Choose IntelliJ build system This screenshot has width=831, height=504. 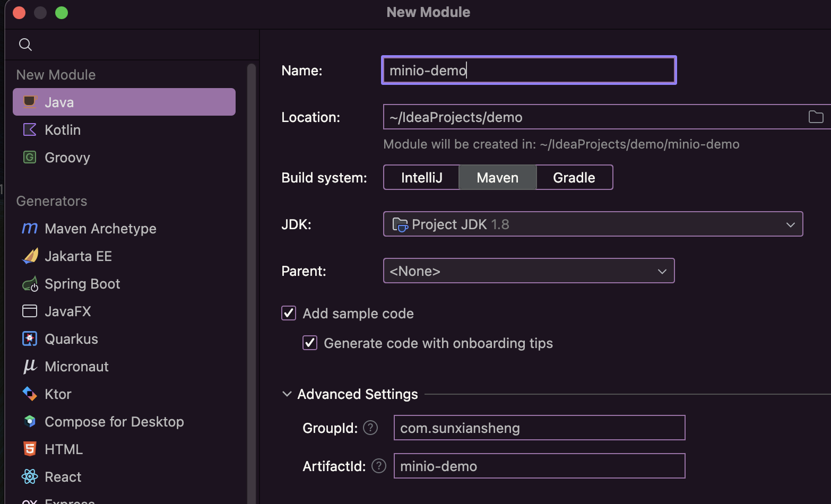click(x=421, y=177)
